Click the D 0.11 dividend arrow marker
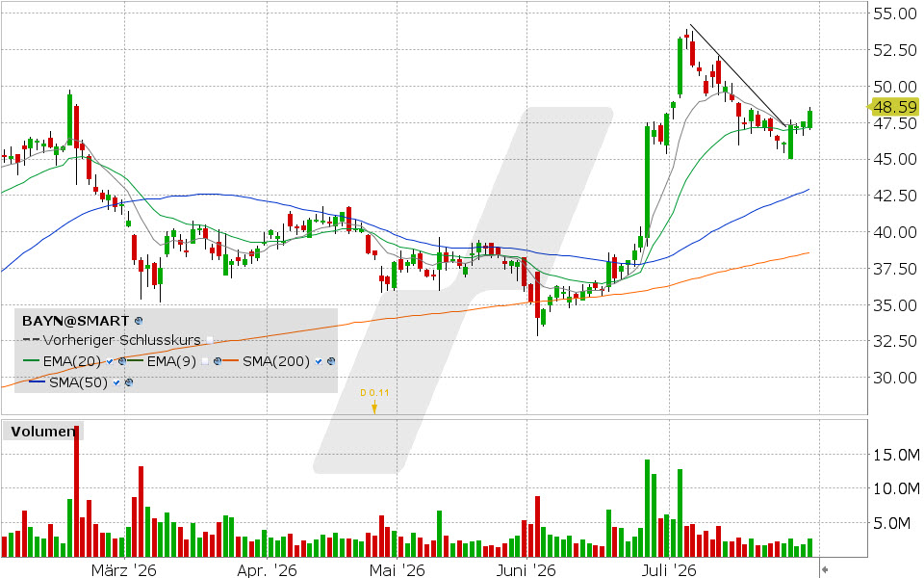 (374, 407)
